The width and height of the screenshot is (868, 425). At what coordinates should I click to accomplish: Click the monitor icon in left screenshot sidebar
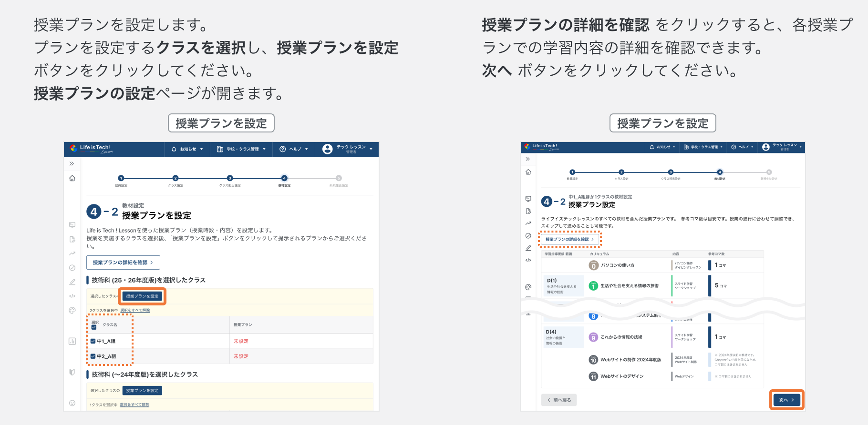[x=72, y=225]
